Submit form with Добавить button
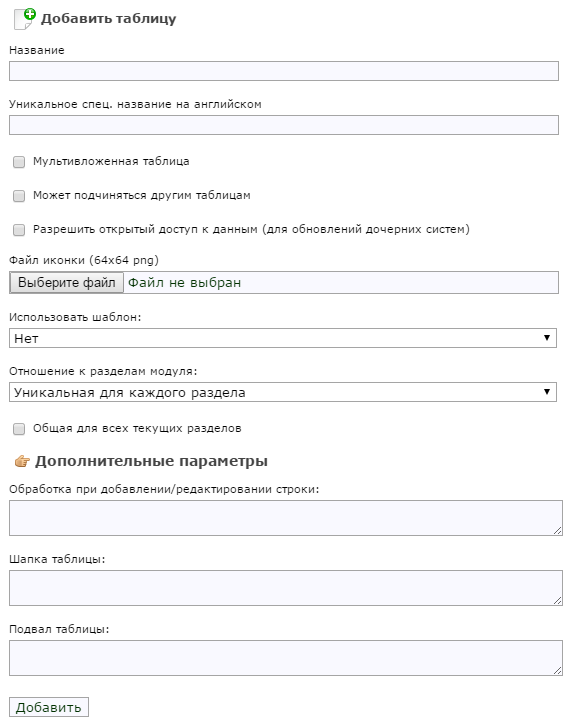 (49, 707)
